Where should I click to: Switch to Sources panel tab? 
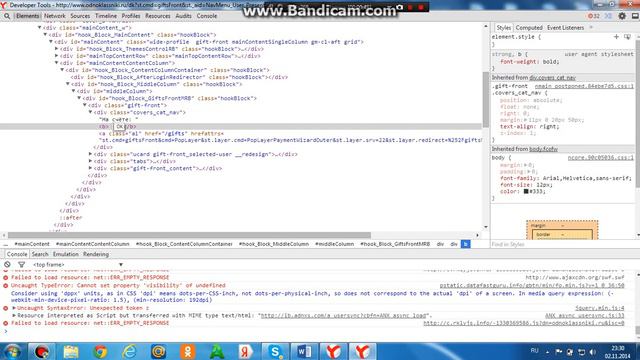click(80, 16)
